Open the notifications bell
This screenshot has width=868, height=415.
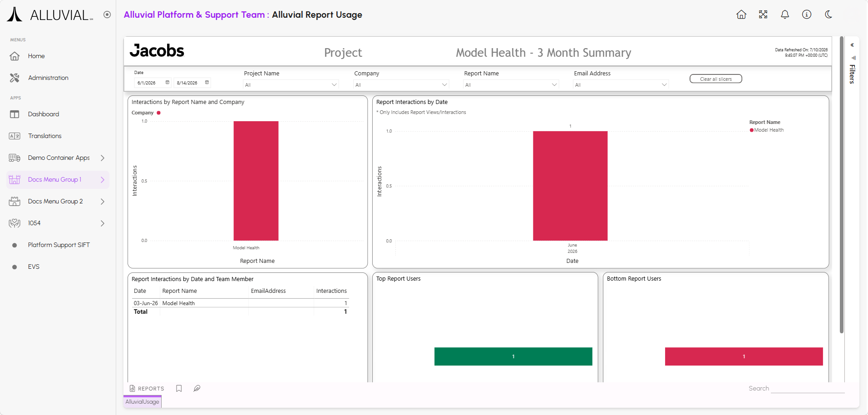click(x=785, y=15)
